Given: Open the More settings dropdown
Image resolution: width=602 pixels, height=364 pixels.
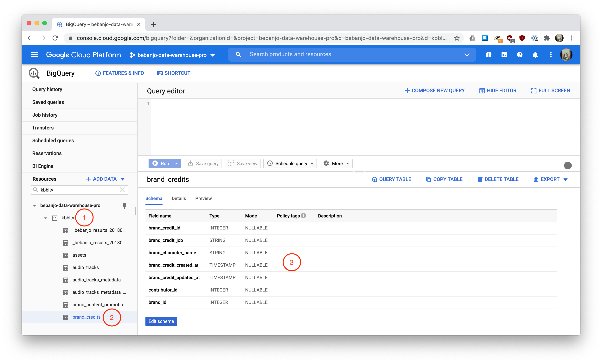Looking at the screenshot, I should 336,164.
